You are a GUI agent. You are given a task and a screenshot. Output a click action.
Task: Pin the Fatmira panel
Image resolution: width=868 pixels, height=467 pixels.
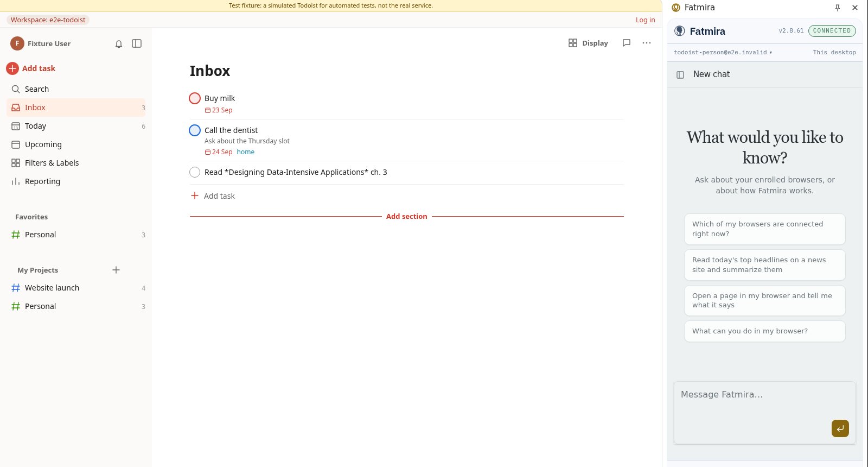(838, 8)
